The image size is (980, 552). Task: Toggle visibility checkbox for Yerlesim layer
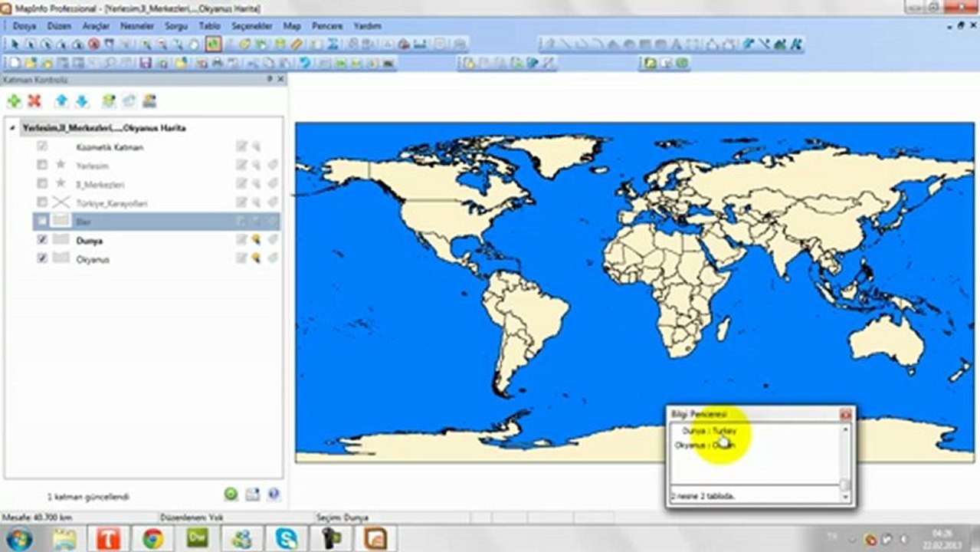point(42,165)
